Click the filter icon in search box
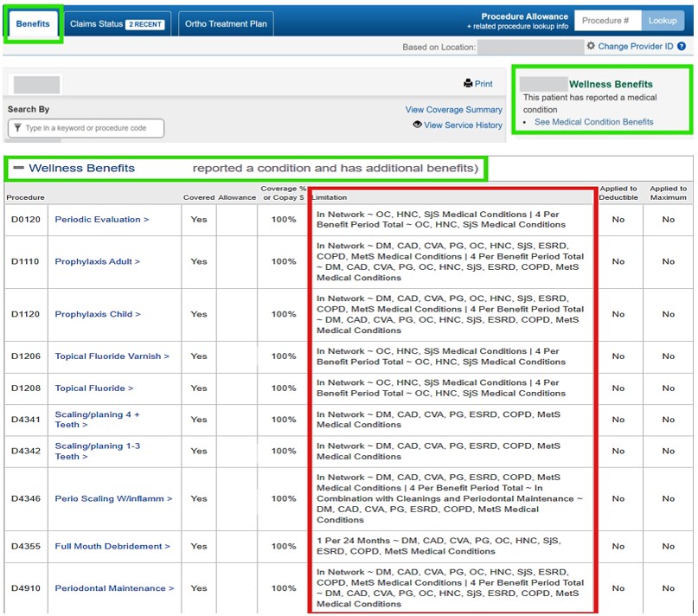Screen dimensions: 698x616 tap(16, 128)
